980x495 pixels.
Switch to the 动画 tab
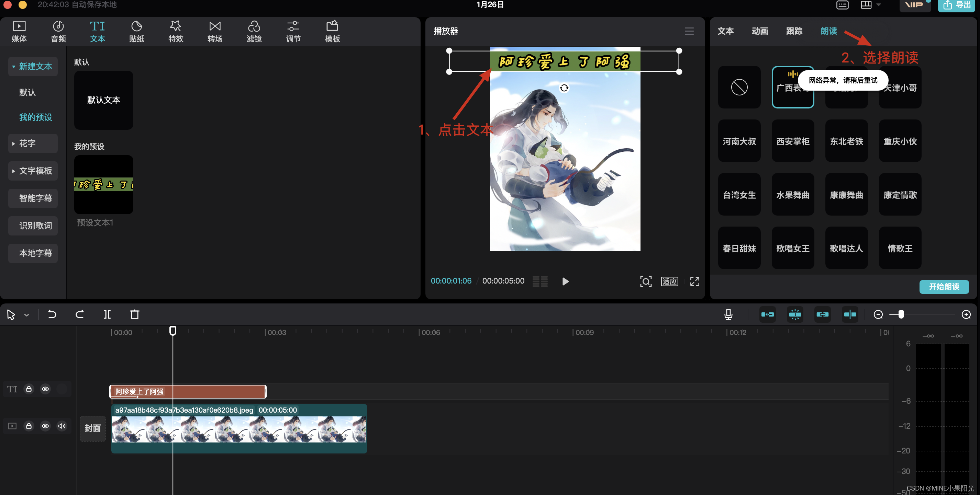click(x=760, y=31)
